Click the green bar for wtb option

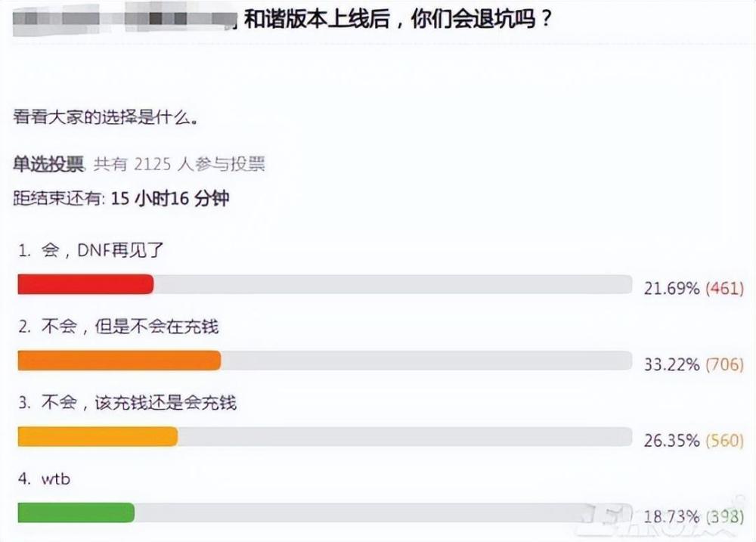(76, 513)
